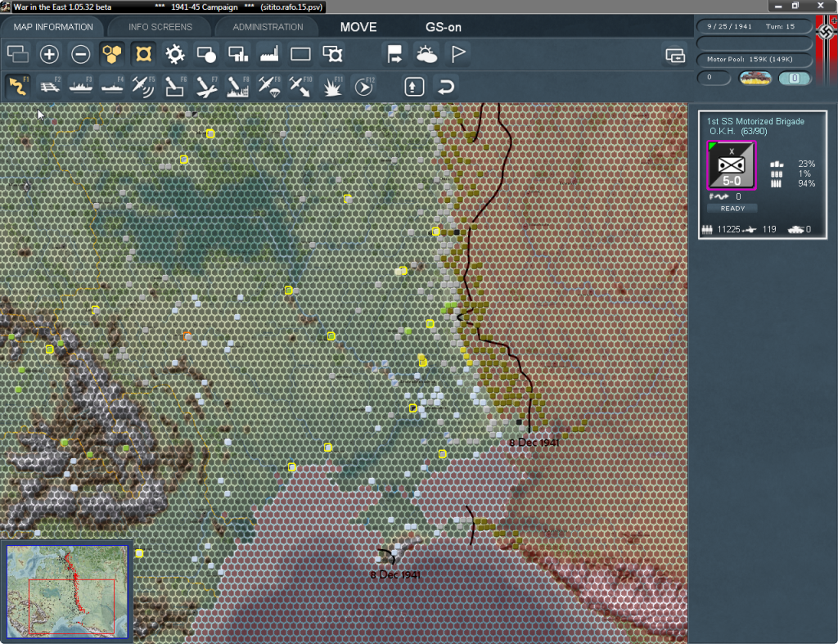Image resolution: width=838 pixels, height=644 pixels.
Task: Click the 94% value in the unit panel
Action: (x=806, y=183)
